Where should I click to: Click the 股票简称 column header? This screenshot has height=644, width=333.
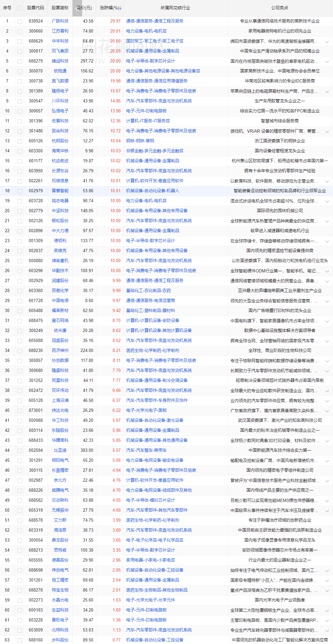pos(60,8)
